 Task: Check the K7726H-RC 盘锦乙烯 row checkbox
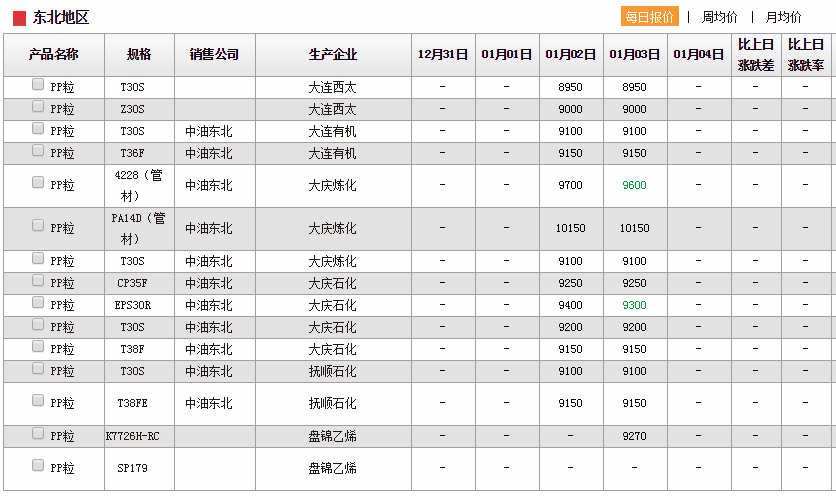click(38, 434)
